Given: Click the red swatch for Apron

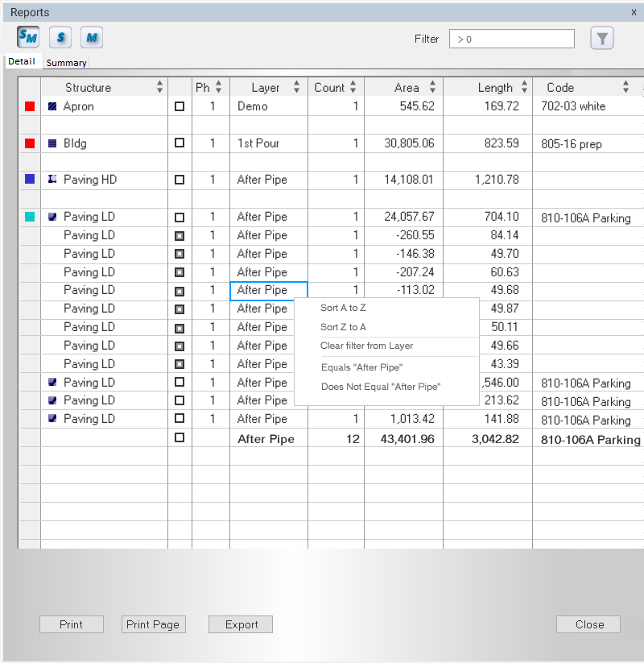Looking at the screenshot, I should point(30,106).
